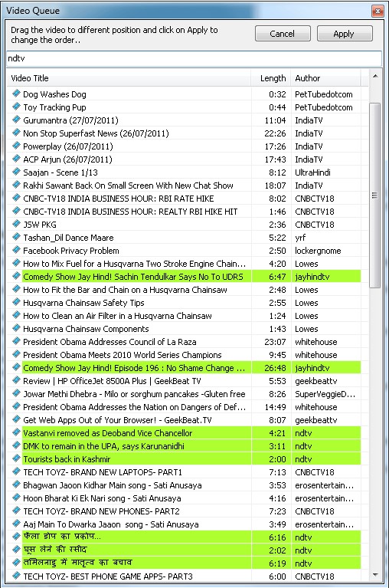Click author yrf cell
This screenshot has width=389, height=588.
(300, 238)
